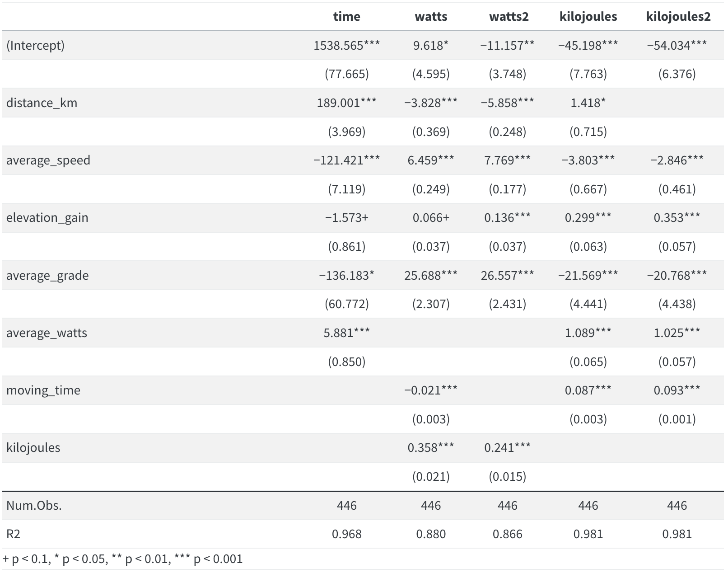Image resolution: width=728 pixels, height=573 pixels.
Task: Click the "R2" row label
Action: [x=13, y=534]
